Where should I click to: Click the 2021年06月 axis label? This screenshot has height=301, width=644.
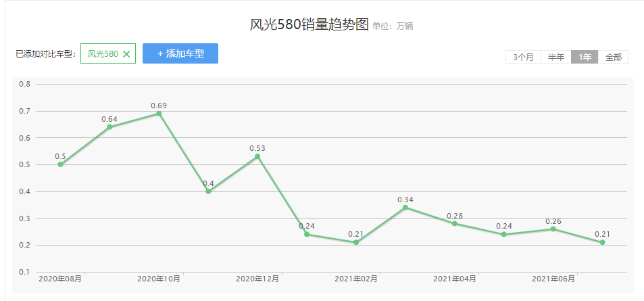point(553,279)
